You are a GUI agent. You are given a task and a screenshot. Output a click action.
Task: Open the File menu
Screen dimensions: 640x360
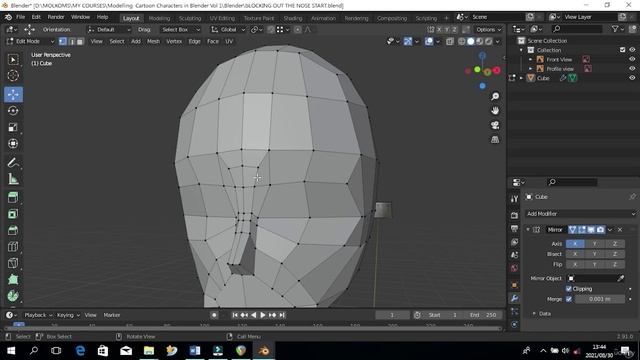[20, 17]
